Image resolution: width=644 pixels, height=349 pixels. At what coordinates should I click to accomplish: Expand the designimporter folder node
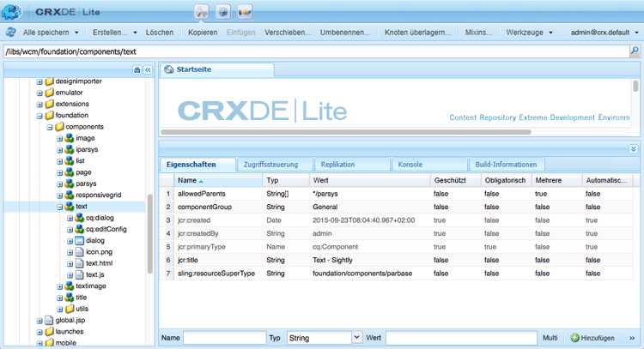(39, 81)
